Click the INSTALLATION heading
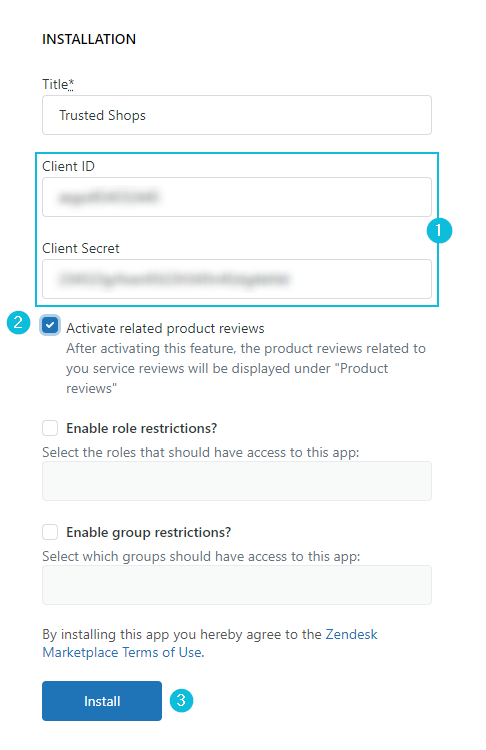The height and width of the screenshot is (750, 486). (x=89, y=39)
